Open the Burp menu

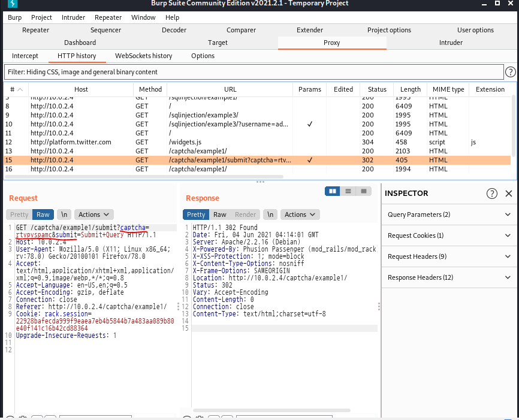coord(14,17)
